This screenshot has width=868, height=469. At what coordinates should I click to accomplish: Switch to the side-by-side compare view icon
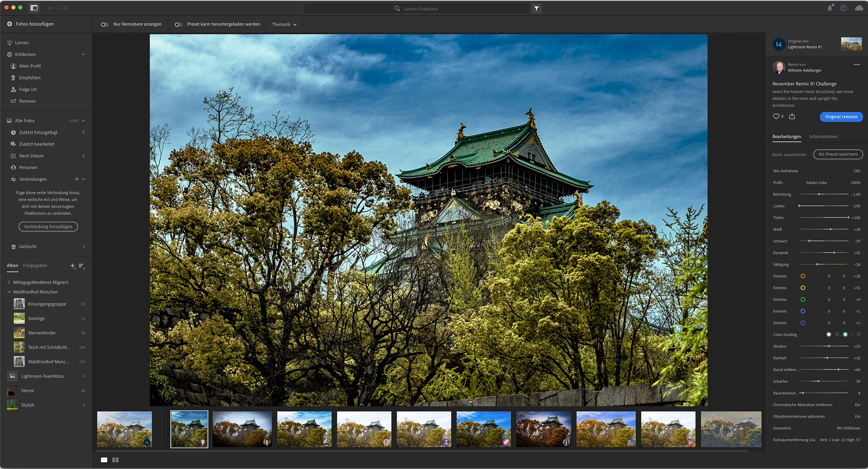pyautogui.click(x=115, y=460)
